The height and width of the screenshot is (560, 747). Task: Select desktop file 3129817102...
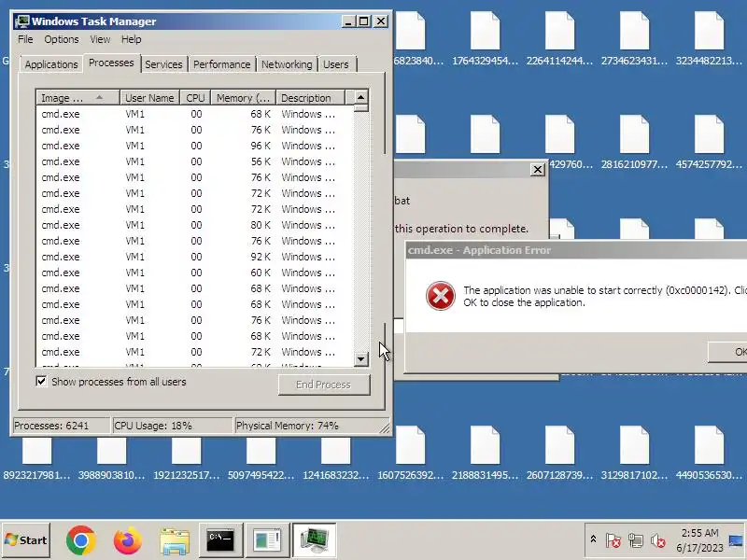pos(634,454)
